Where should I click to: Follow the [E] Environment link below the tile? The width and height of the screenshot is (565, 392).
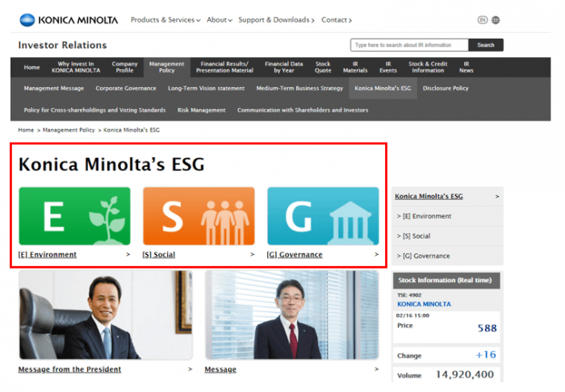point(48,255)
